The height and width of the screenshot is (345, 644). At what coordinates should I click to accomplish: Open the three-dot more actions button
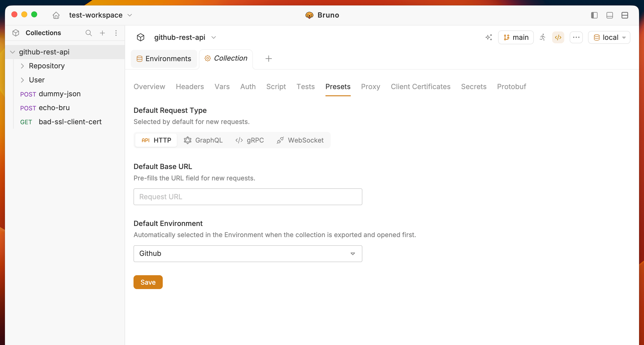[x=576, y=37]
